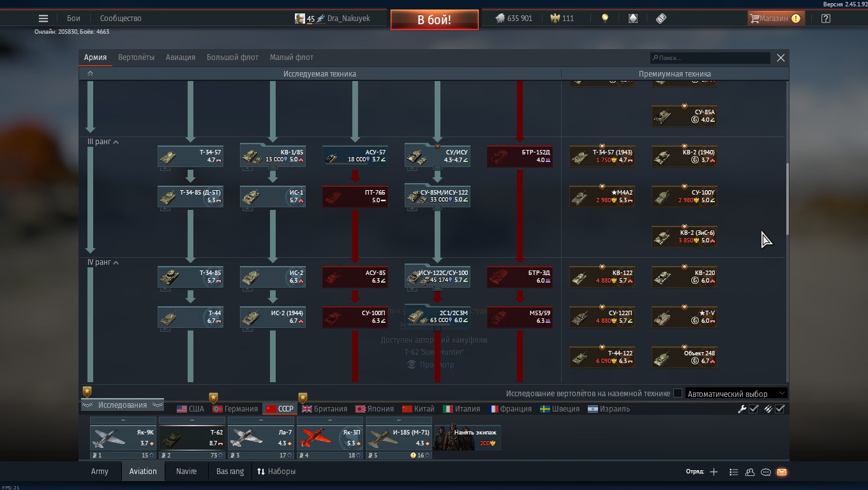Switch to the Большой флот tab
Image resolution: width=868 pixels, height=490 pixels.
tap(232, 57)
